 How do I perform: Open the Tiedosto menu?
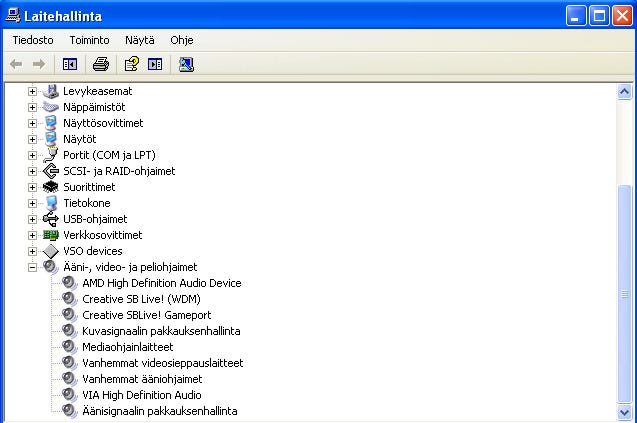pyautogui.click(x=33, y=40)
